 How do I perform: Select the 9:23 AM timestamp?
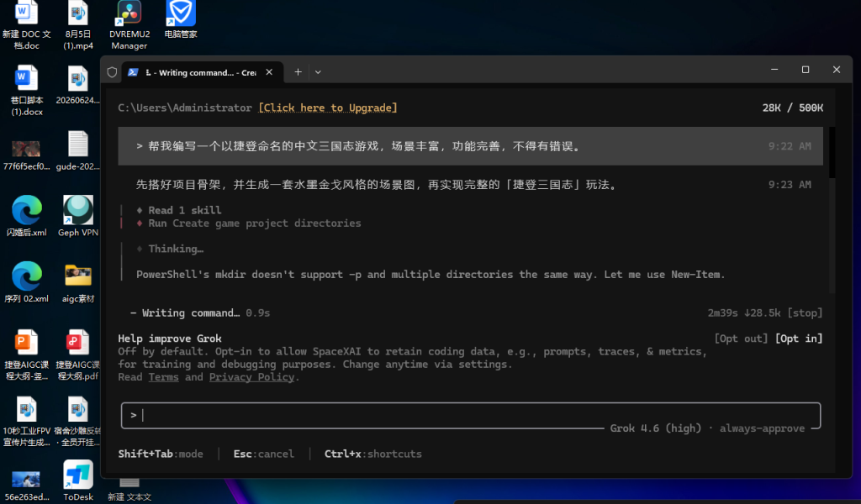(790, 185)
